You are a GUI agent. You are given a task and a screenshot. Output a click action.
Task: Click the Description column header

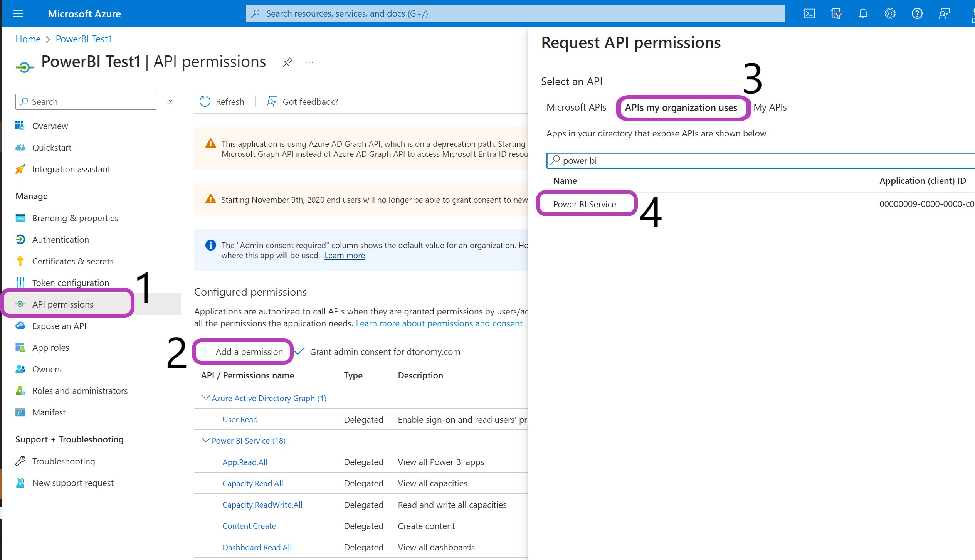420,375
